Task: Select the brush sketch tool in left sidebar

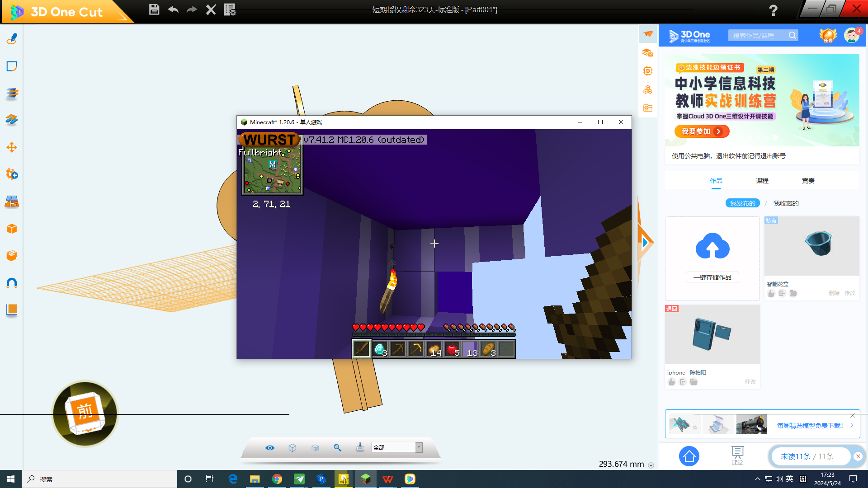Action: 12,39
